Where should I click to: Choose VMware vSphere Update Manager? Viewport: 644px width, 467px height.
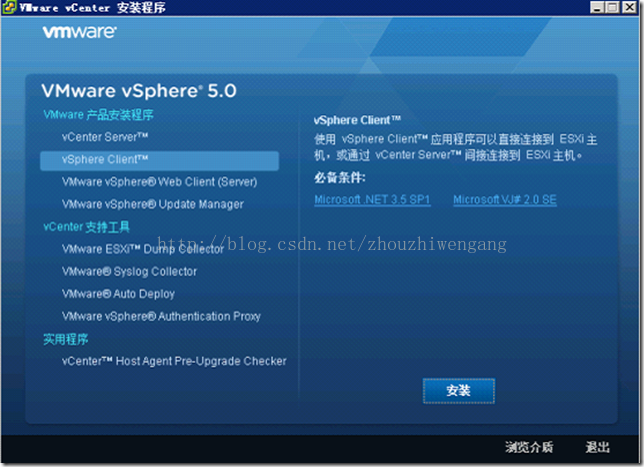coord(152,204)
